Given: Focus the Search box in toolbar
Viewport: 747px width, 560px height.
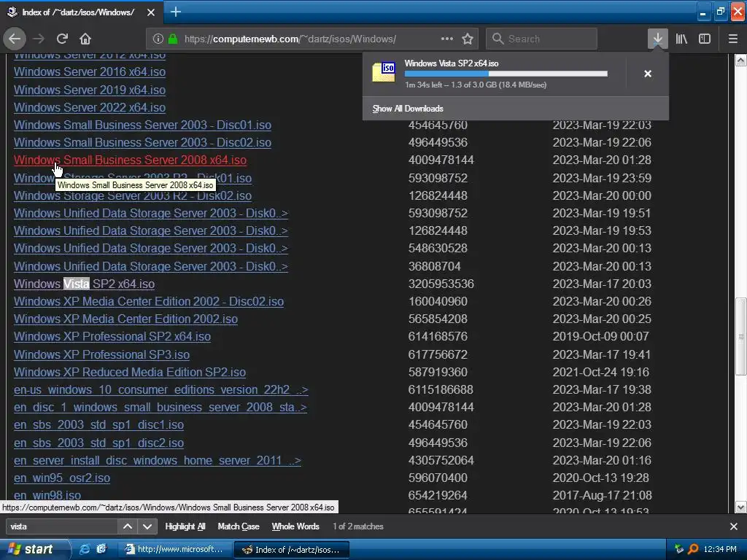Looking at the screenshot, I should (541, 39).
